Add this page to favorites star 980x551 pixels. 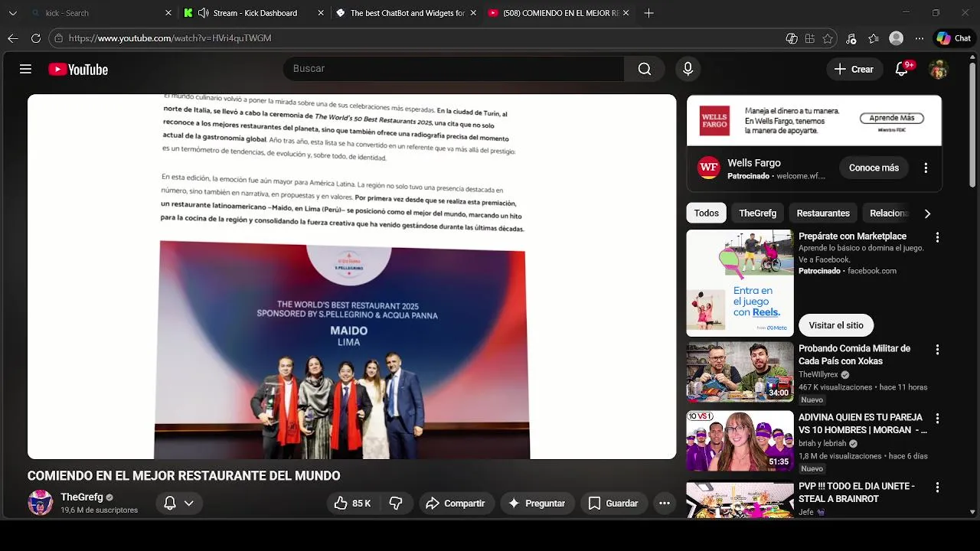pyautogui.click(x=828, y=38)
